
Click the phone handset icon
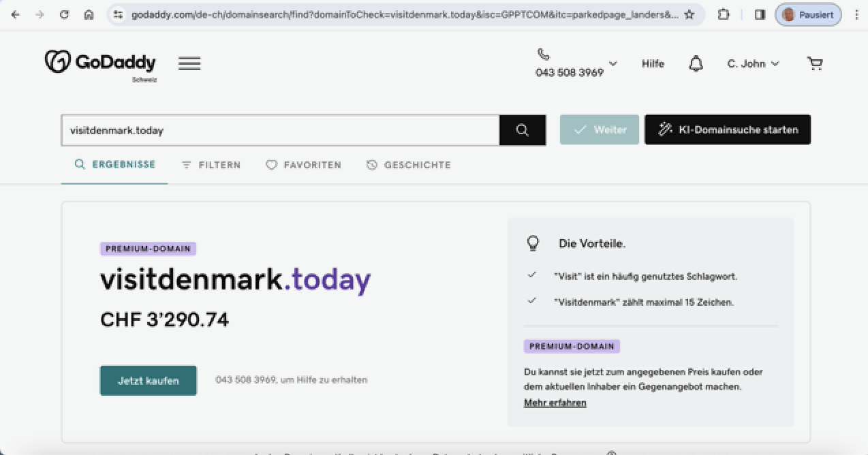543,54
